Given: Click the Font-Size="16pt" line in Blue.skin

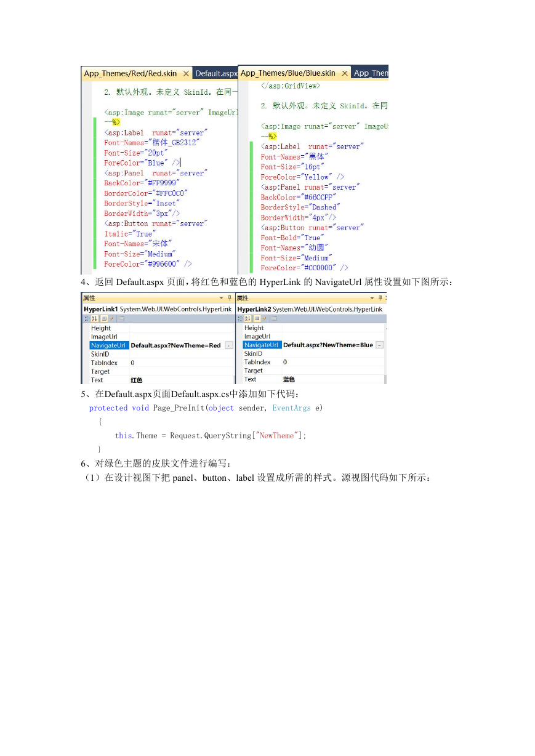Looking at the screenshot, I should point(292,167).
